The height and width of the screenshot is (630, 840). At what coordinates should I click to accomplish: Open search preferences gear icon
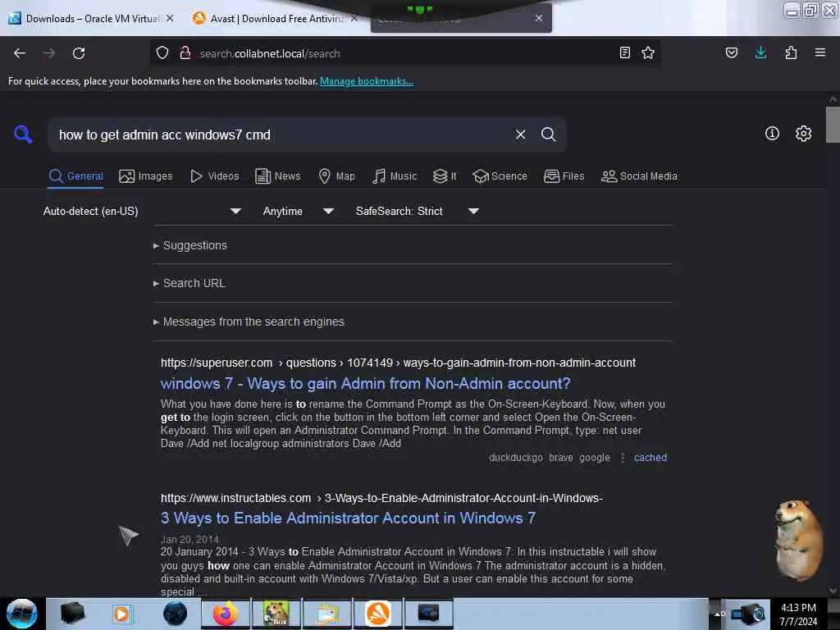(803, 134)
